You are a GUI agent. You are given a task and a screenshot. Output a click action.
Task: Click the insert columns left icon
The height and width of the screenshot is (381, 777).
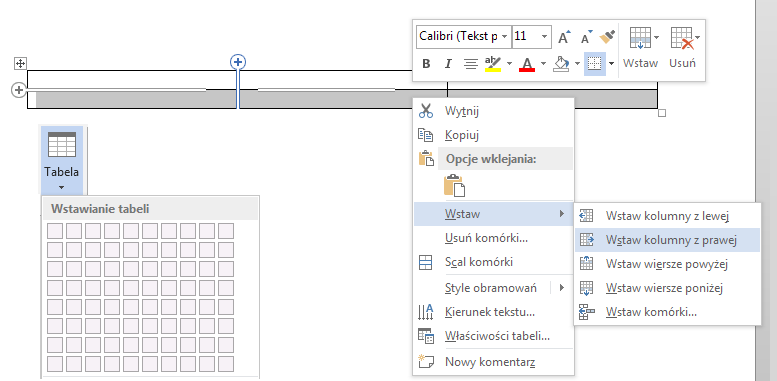click(586, 216)
